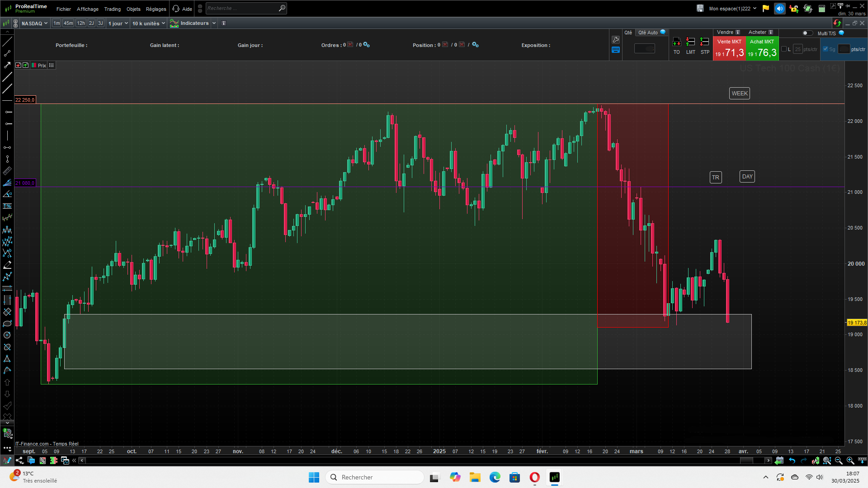This screenshot has width=868, height=488.
Task: Expand the 1 jour timeframe dropdown
Action: point(118,23)
